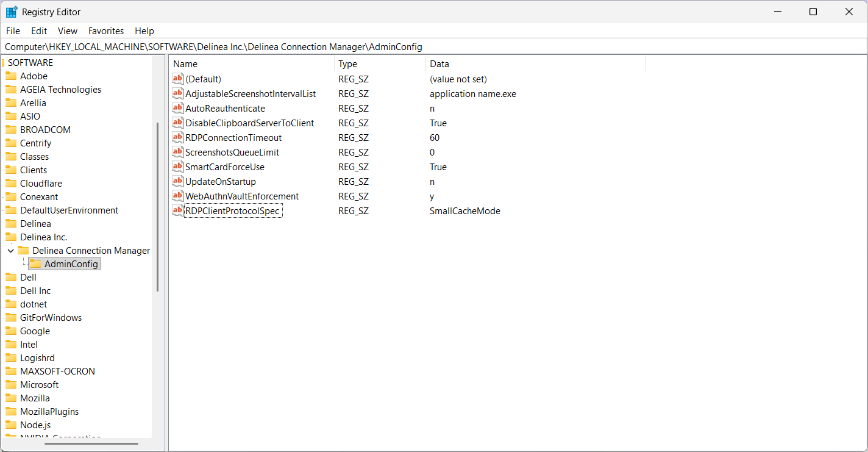Open the Help menu
Viewport: 868px width, 452px height.
[x=144, y=31]
